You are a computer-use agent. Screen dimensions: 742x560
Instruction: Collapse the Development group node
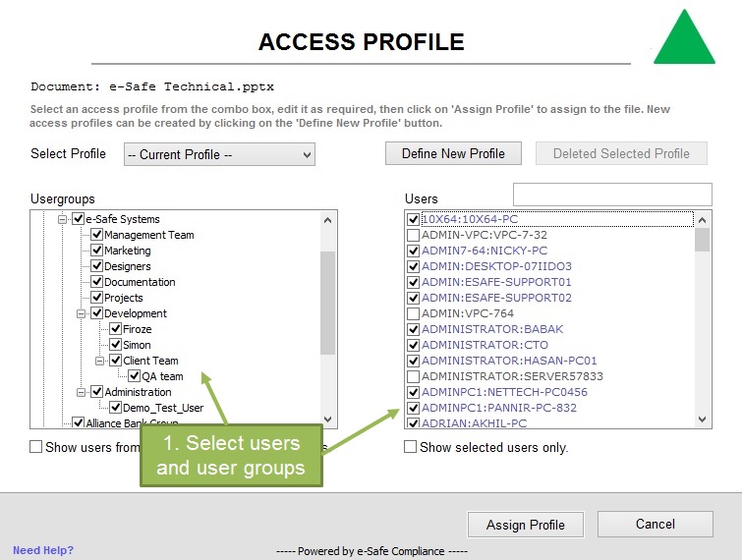tap(82, 313)
